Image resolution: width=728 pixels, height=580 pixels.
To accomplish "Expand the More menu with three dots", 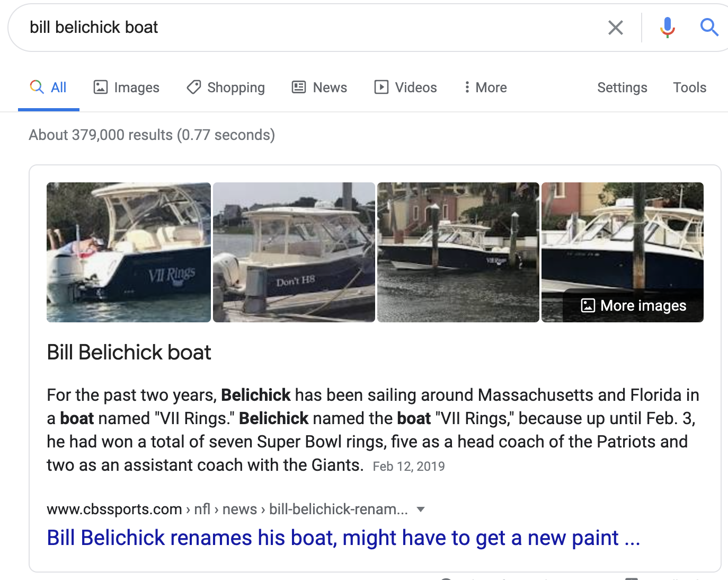I will (x=485, y=87).
